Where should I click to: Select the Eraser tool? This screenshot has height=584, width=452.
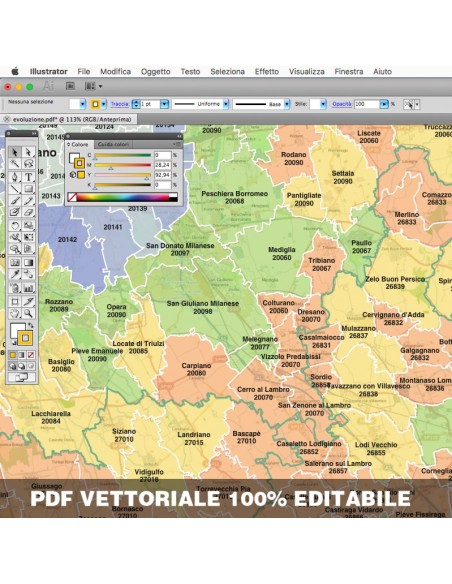(29, 212)
